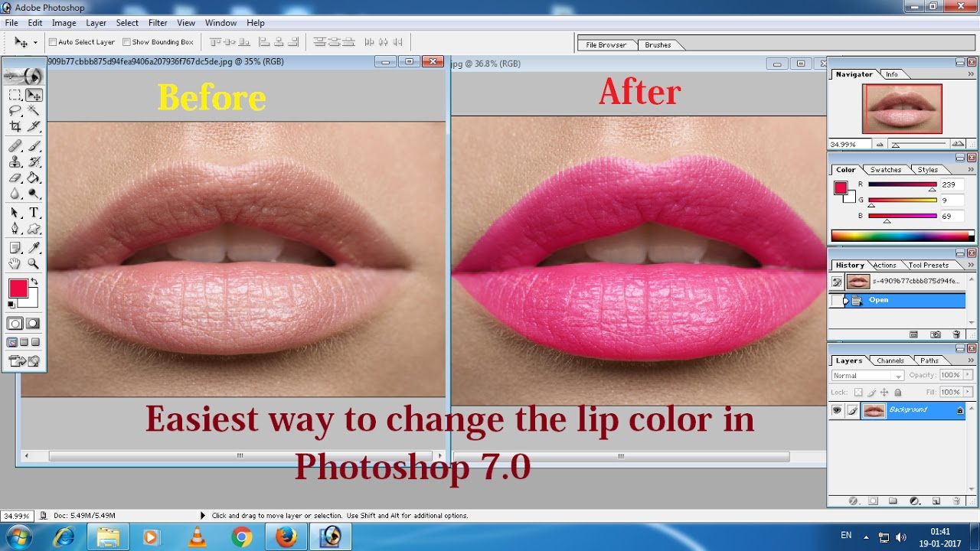Select the Eraser tool
This screenshot has height=551, width=980.
click(15, 178)
